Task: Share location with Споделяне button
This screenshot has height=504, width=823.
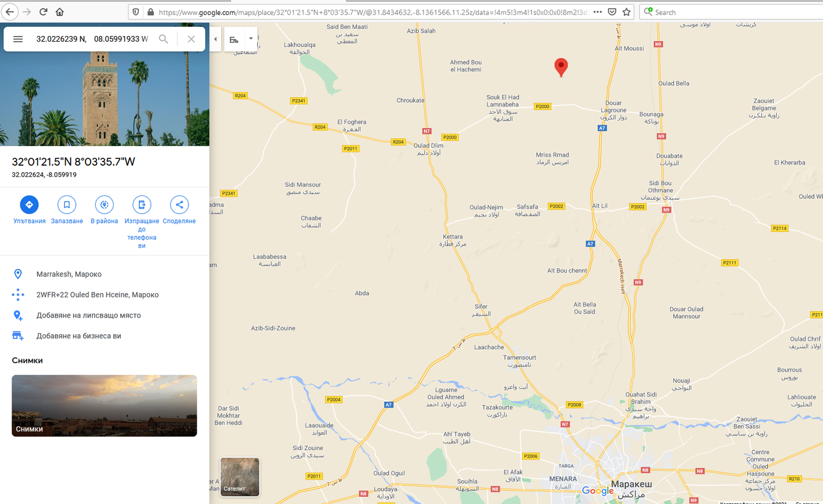Action: (x=179, y=211)
